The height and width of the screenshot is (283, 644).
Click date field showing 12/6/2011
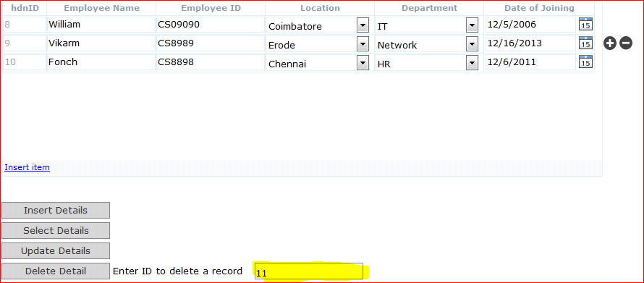[530, 62]
